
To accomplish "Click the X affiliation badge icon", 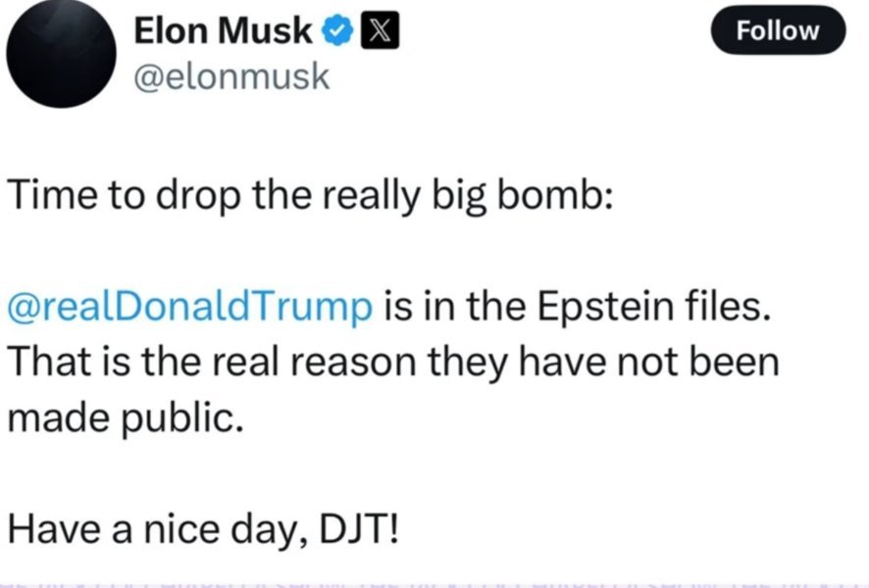I will click(380, 32).
